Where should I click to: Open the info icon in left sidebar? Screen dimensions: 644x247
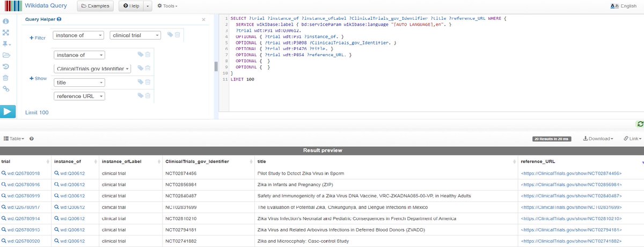(6, 21)
